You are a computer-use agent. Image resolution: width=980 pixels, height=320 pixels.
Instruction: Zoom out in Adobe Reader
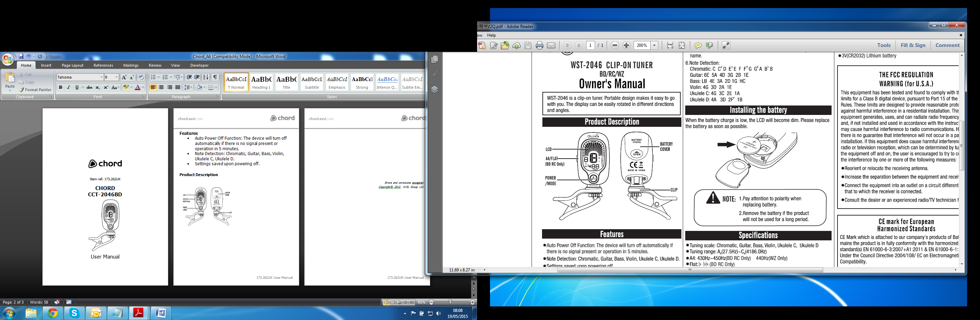coord(615,46)
